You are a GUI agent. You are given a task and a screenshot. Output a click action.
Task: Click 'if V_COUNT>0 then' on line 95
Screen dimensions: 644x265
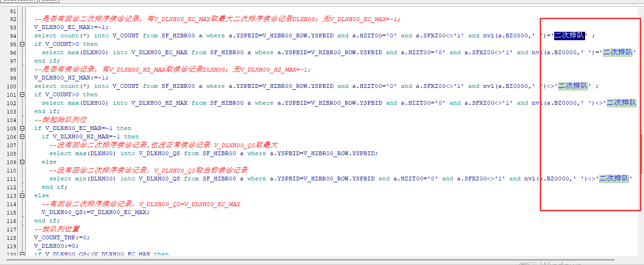[66, 44]
